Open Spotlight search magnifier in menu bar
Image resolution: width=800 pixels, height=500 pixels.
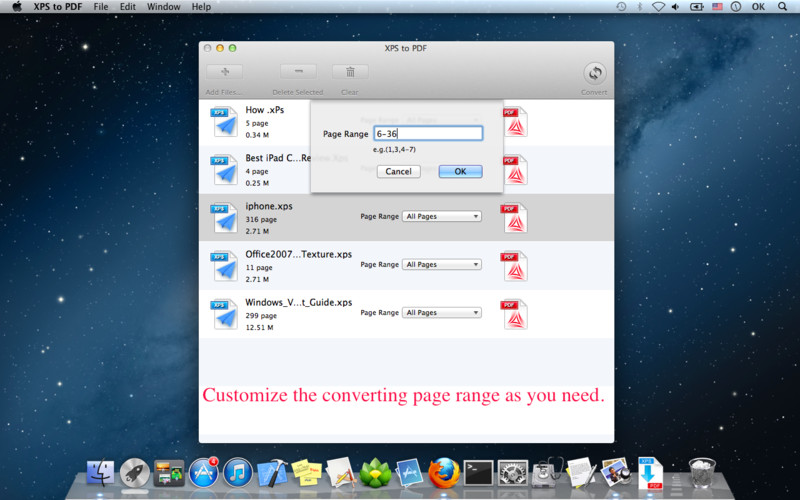point(782,7)
